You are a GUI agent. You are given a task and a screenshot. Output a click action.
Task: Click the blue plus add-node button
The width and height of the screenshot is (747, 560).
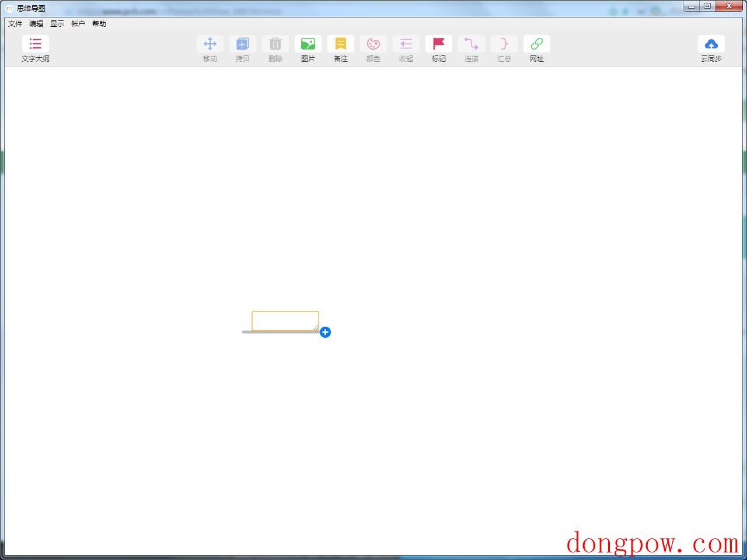pyautogui.click(x=325, y=332)
